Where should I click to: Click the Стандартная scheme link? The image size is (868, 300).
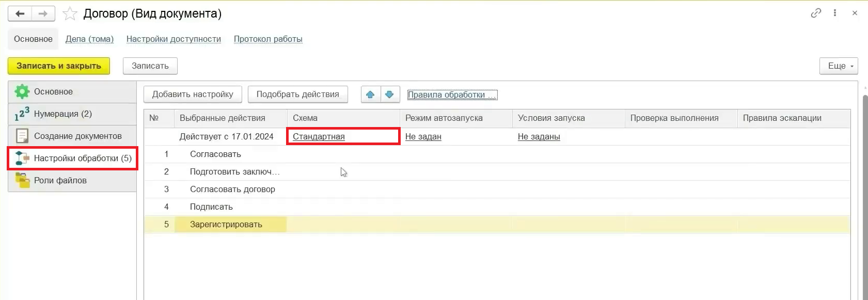[319, 137]
